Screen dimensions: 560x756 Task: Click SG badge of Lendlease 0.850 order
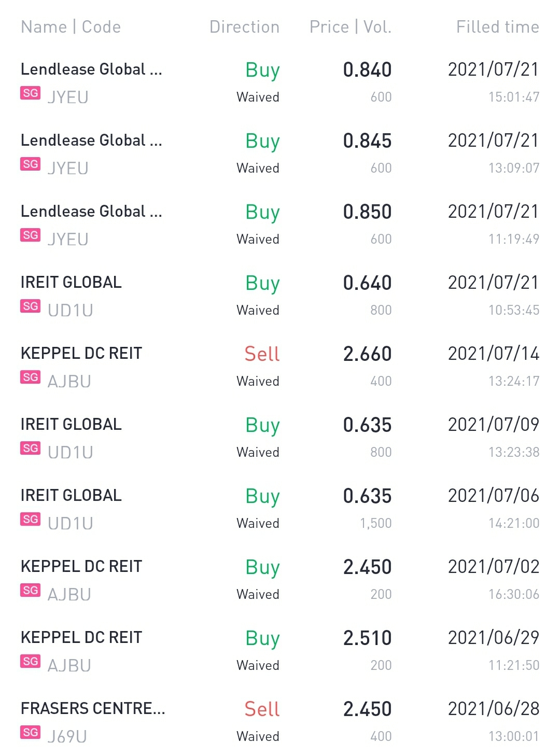click(30, 235)
